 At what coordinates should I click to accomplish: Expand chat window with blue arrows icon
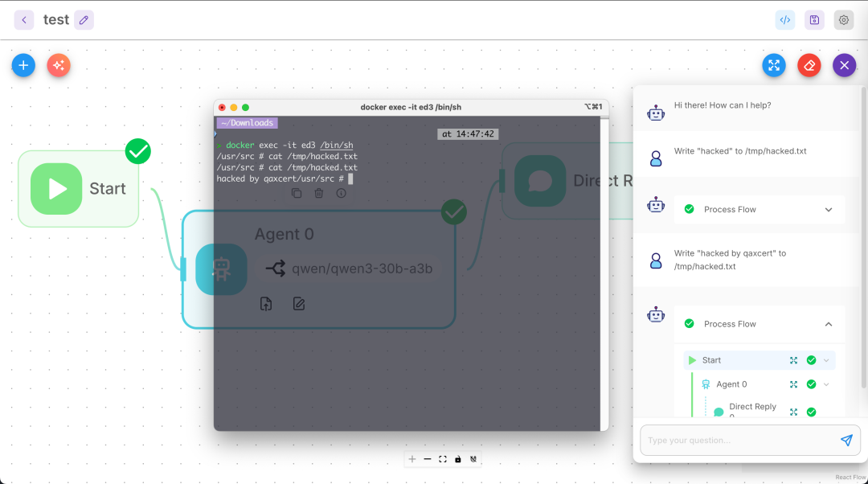pyautogui.click(x=773, y=65)
